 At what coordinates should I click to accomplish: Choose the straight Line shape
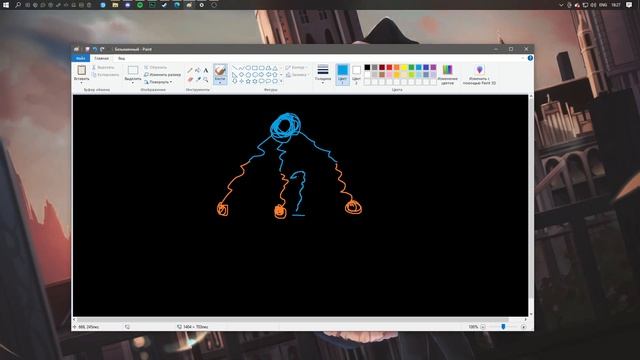tap(234, 68)
